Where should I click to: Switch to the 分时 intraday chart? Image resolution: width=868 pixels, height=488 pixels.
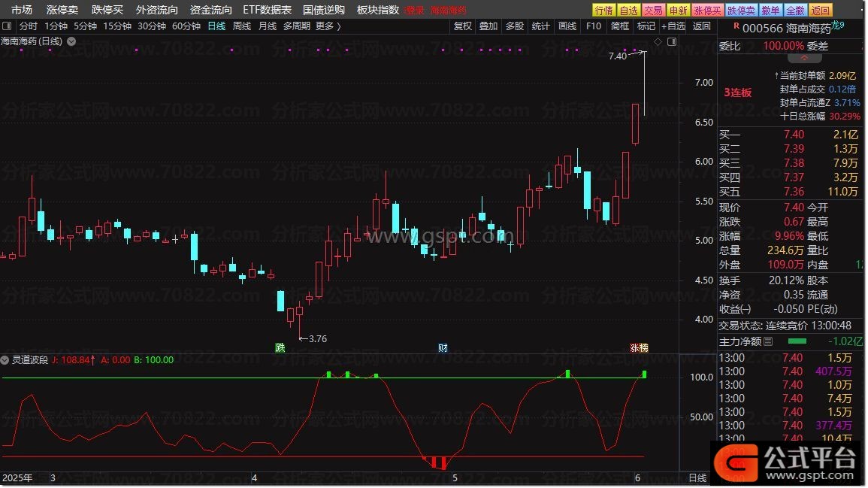29,26
